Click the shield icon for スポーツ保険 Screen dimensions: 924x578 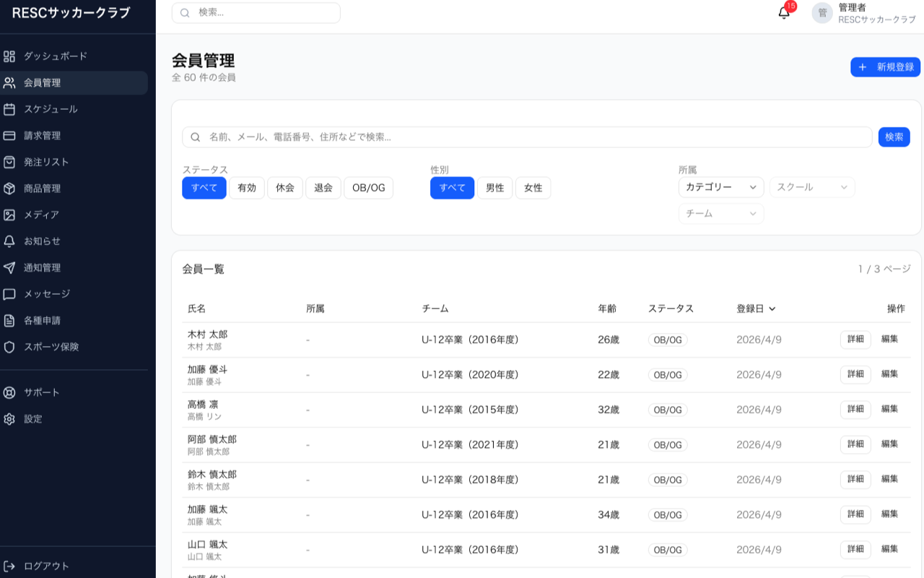coord(9,347)
